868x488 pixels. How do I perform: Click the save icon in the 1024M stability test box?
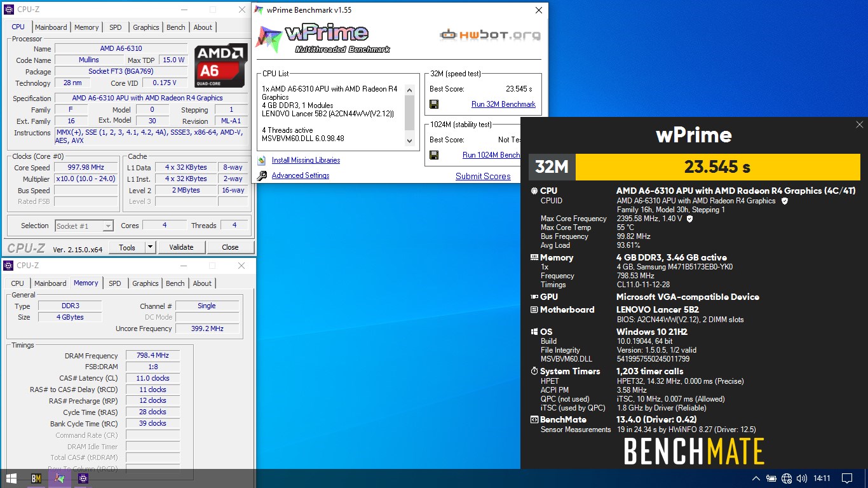tap(434, 155)
